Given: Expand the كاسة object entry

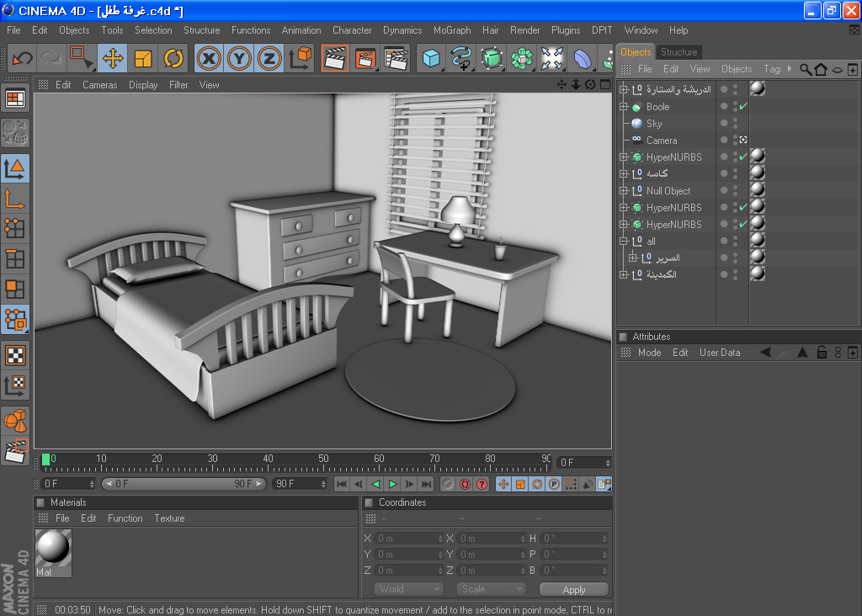Looking at the screenshot, I should tap(624, 173).
